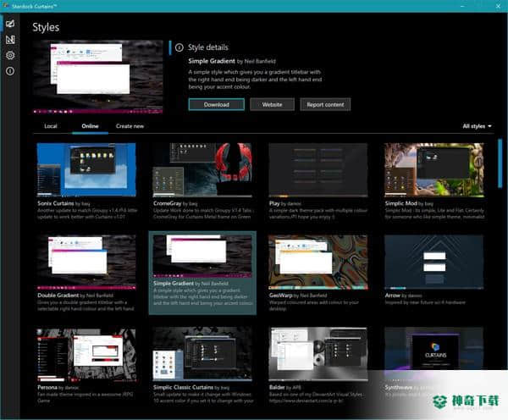Select the GeoWarp style thumbnail
The width and height of the screenshot is (508, 420).
click(x=318, y=262)
